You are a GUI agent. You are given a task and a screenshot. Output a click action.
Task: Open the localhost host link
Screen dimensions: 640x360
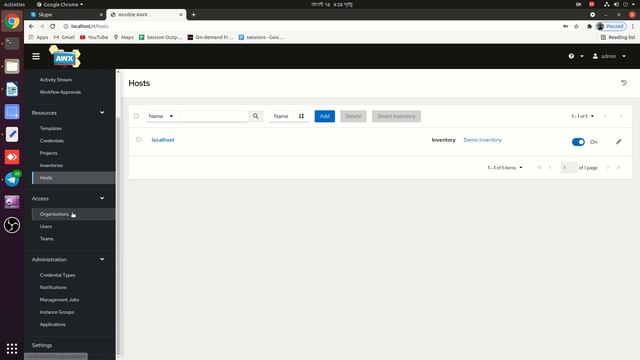(x=163, y=140)
